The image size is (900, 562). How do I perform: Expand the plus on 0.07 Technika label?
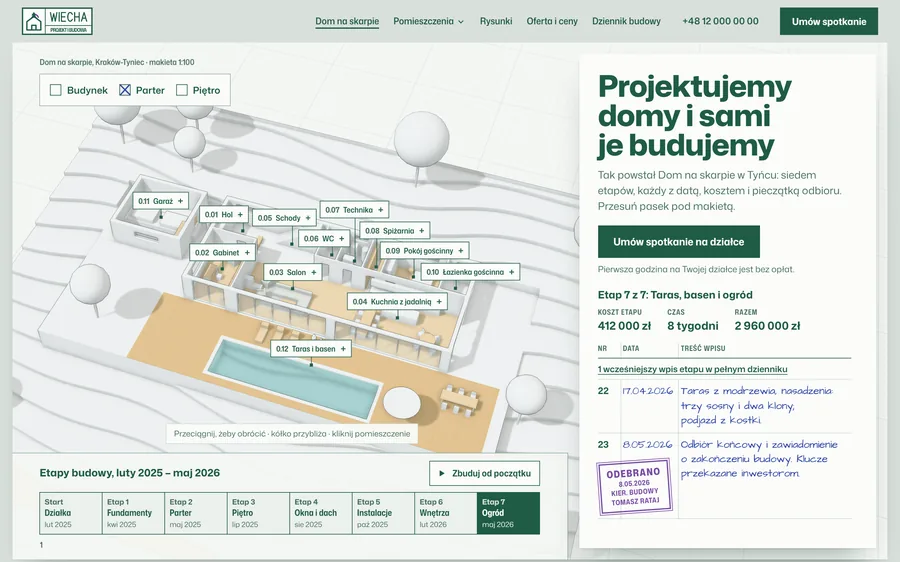(381, 210)
